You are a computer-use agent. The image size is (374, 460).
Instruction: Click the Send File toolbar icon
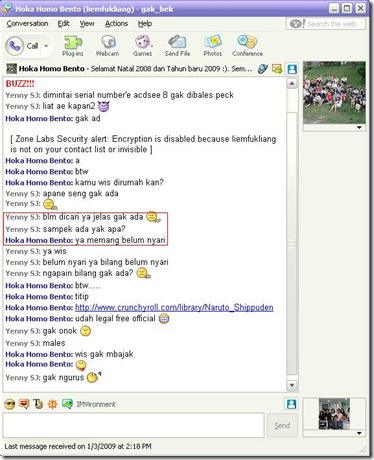pos(177,46)
